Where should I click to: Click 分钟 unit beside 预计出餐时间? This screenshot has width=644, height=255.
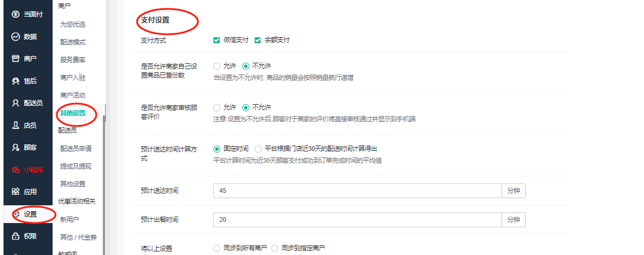tap(514, 220)
